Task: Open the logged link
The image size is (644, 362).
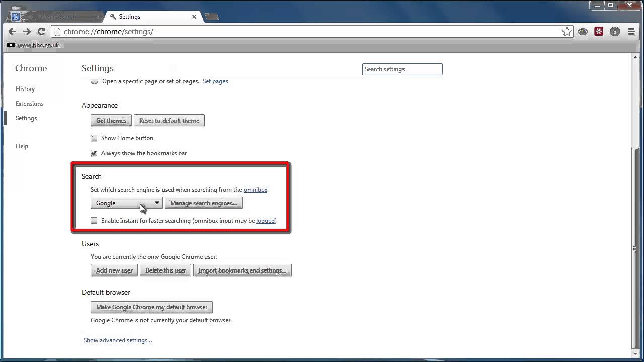Action: point(265,221)
